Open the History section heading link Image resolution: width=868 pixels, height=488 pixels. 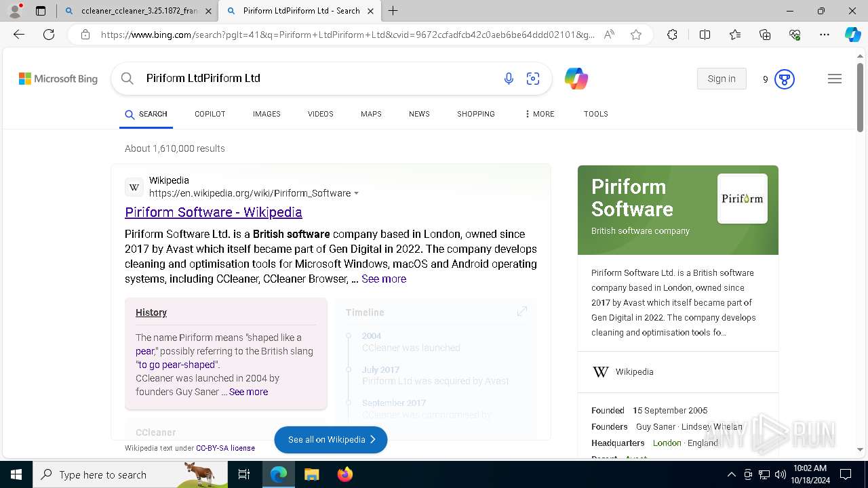(151, 312)
